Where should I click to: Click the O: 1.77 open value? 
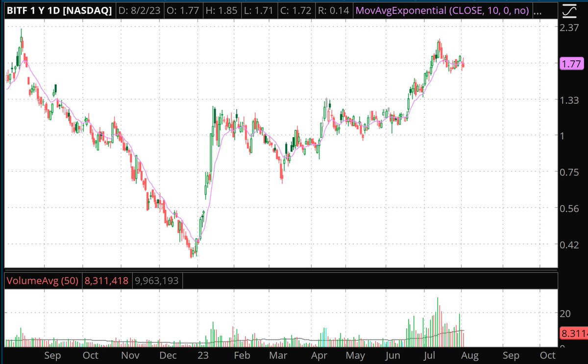[x=182, y=10]
